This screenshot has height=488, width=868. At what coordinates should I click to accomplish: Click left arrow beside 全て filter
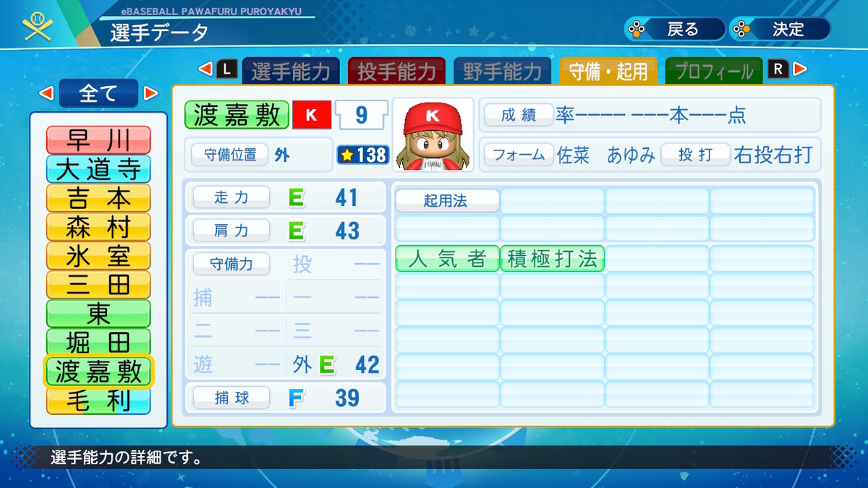(46, 93)
